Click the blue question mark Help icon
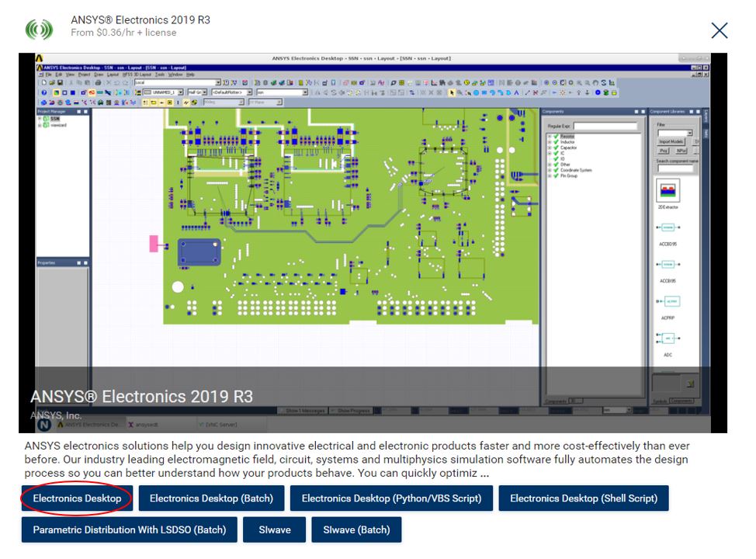The width and height of the screenshot is (756, 559). tap(44, 92)
